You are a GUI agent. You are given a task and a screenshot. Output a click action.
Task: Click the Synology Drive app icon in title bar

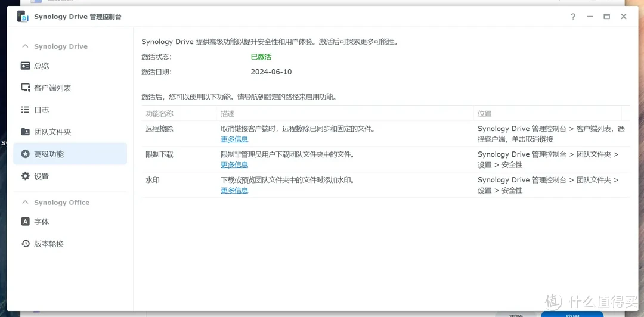pos(23,17)
